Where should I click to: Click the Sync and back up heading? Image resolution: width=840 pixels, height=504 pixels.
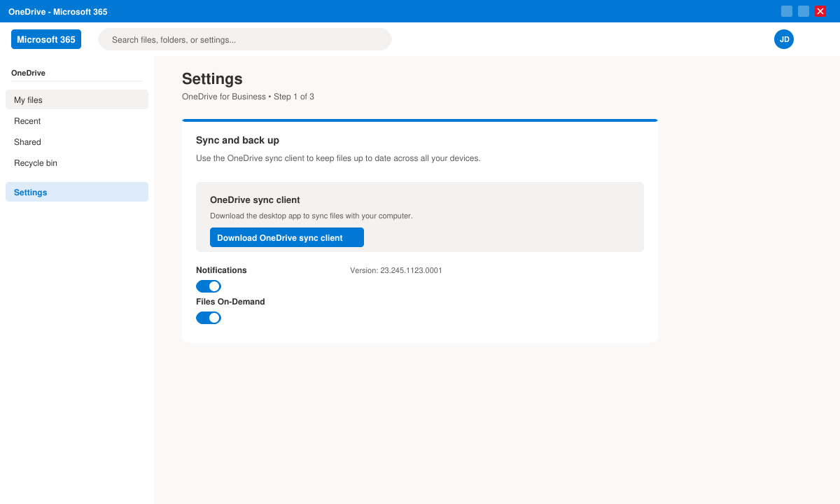pyautogui.click(x=237, y=140)
